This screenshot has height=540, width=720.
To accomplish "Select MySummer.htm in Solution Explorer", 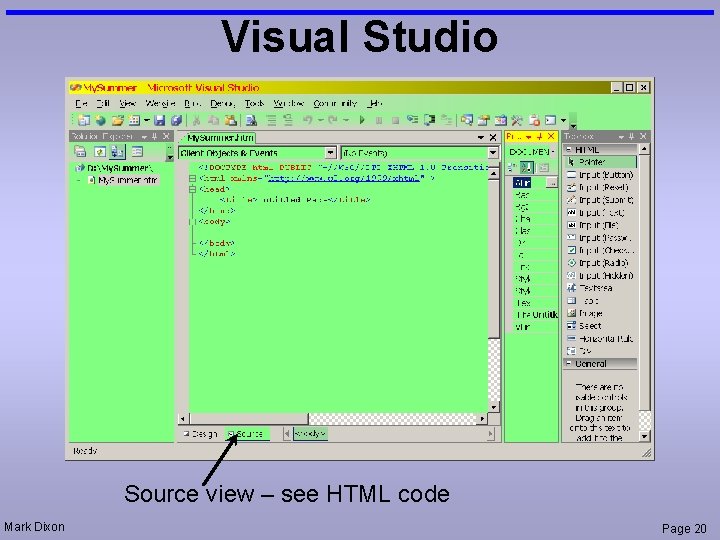I will [124, 180].
